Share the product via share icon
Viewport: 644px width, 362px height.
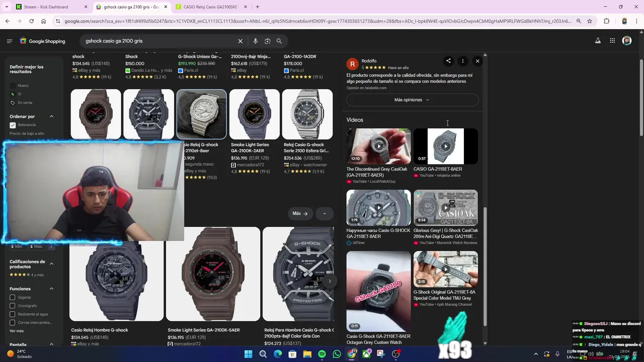click(448, 61)
